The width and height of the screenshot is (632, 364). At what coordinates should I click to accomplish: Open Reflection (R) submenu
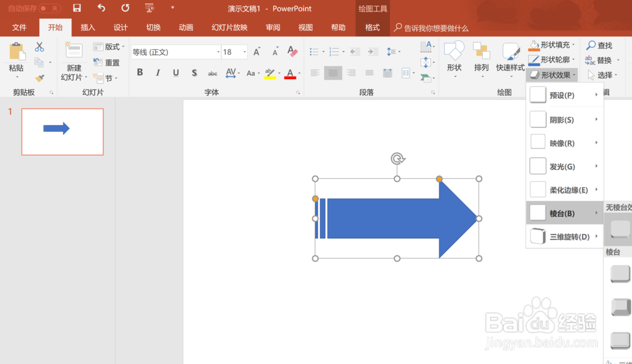(564, 143)
